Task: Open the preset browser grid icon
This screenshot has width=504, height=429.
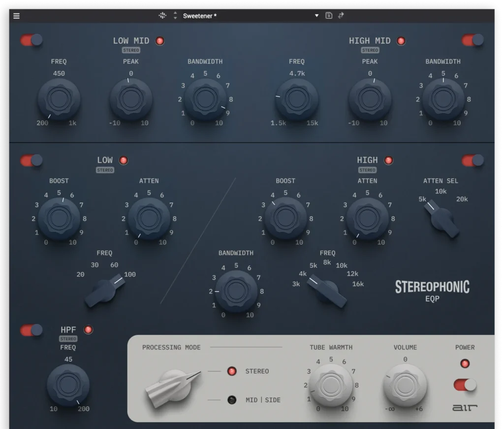Action: [x=162, y=15]
